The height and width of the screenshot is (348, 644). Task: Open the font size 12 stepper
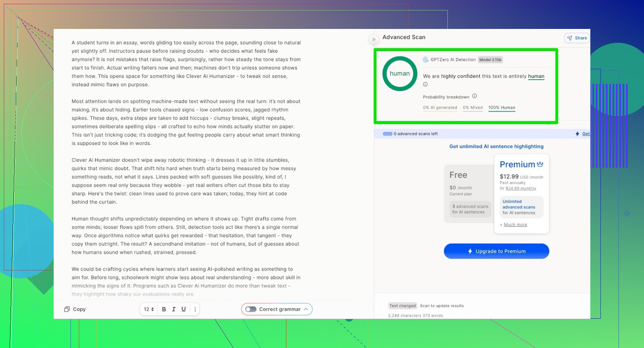click(149, 309)
